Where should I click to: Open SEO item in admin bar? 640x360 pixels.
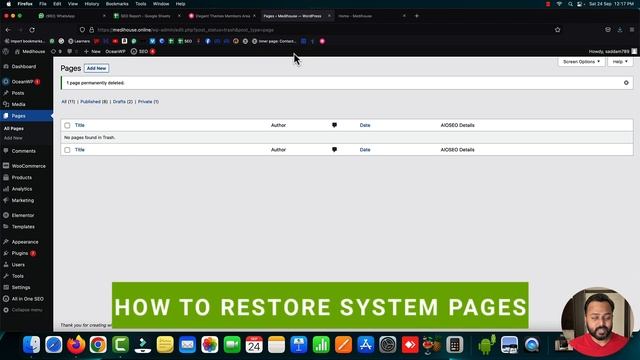(x=142, y=51)
